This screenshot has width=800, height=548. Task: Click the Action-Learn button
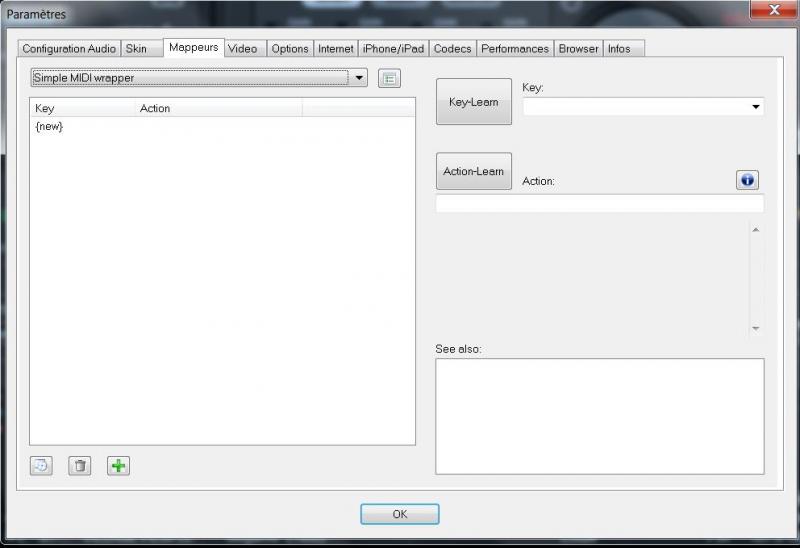point(474,171)
